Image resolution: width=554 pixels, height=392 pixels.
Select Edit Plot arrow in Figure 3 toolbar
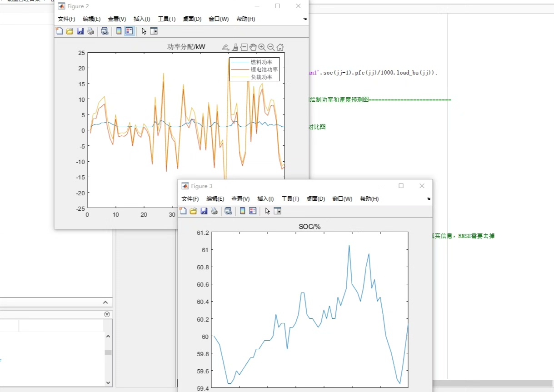[267, 211]
